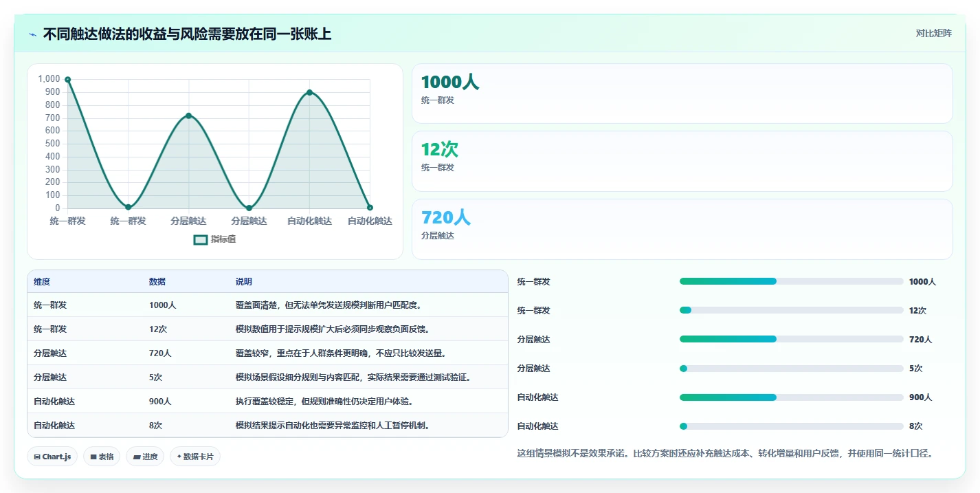The height and width of the screenshot is (493, 980).
Task: Click the table note starting 执行覆盖较稳定
Action: coord(324,402)
